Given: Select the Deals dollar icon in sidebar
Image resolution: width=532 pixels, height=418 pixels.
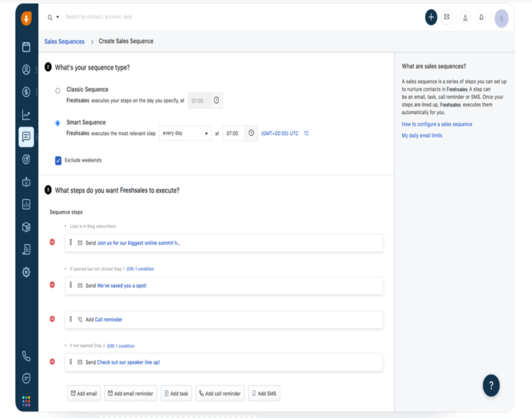Looking at the screenshot, I should click(26, 92).
